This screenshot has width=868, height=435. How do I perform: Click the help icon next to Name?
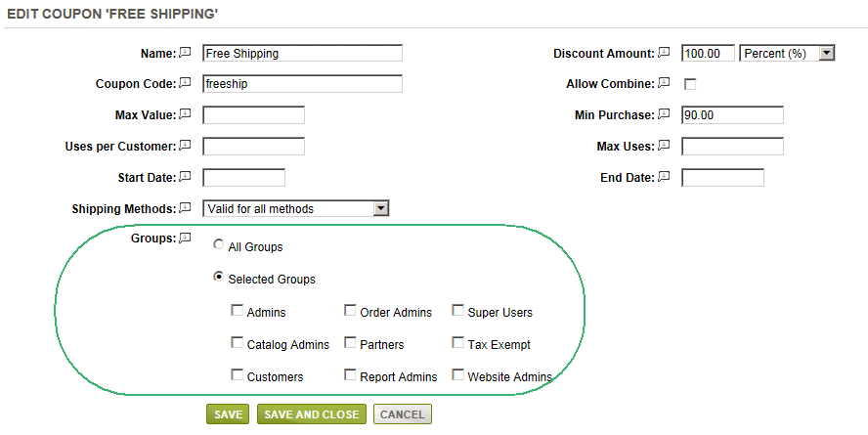click(185, 53)
